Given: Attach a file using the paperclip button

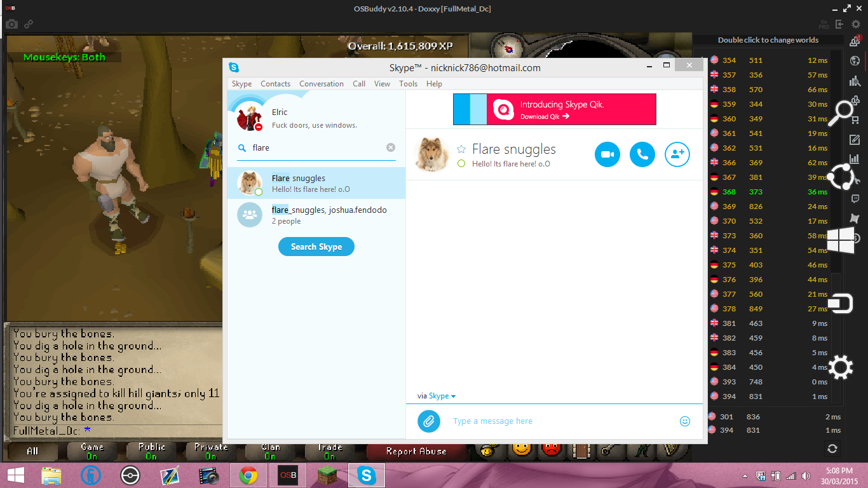Looking at the screenshot, I should 428,421.
